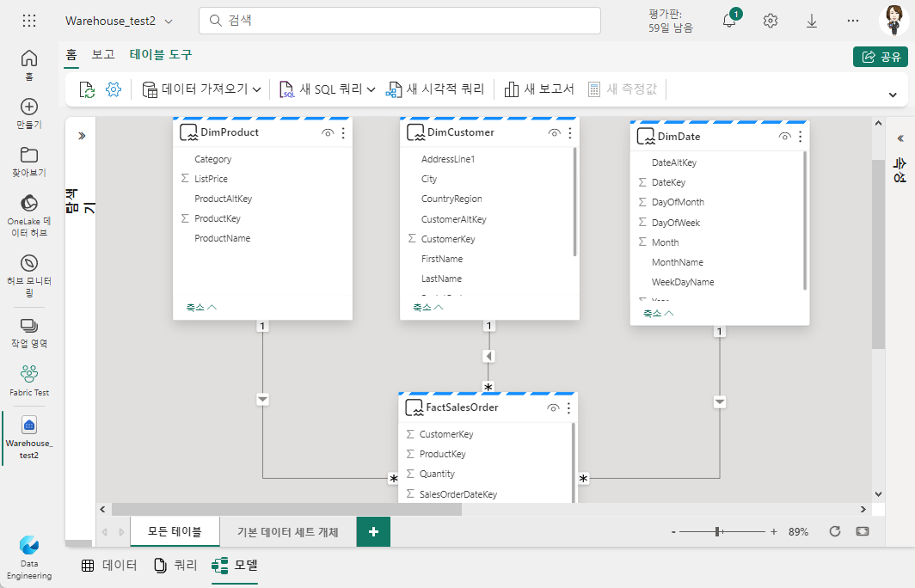The image size is (915, 588).
Task: Select the Reporting (보고) ribbon tab
Action: pyautogui.click(x=103, y=55)
